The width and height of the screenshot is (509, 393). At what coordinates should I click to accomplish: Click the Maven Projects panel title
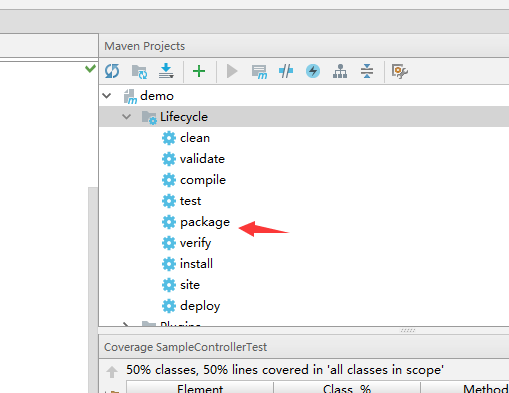click(145, 46)
